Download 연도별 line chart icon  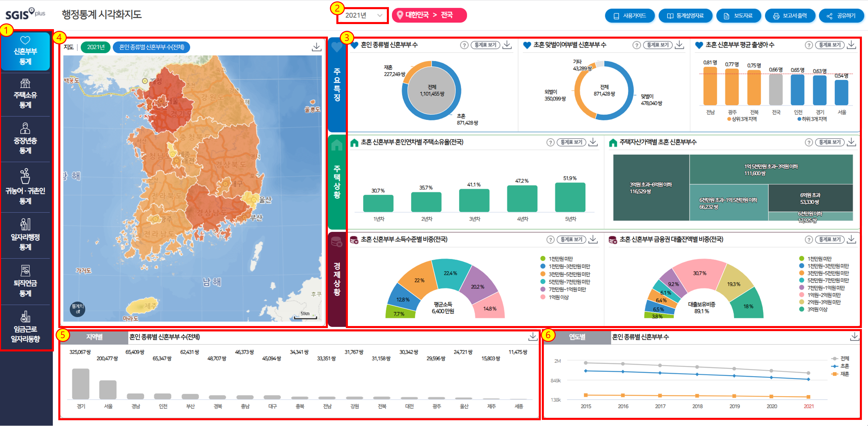pyautogui.click(x=854, y=337)
